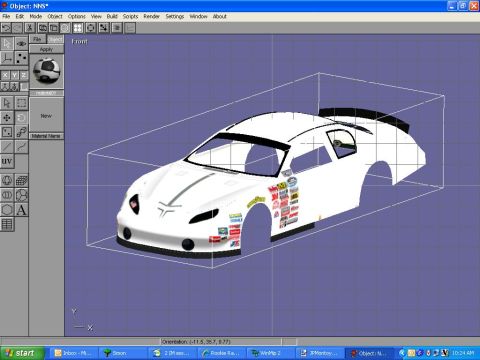Open the About menu
The image size is (480, 360).
220,16
